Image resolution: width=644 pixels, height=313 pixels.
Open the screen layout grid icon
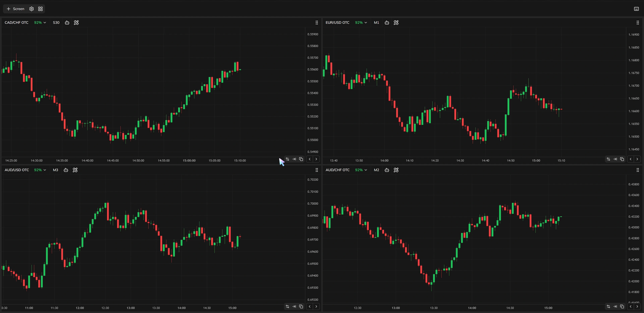point(40,9)
